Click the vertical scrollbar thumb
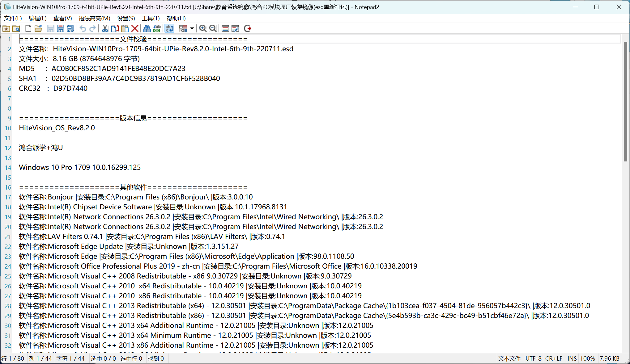Viewport: 630px width, 364px height. (x=625, y=102)
